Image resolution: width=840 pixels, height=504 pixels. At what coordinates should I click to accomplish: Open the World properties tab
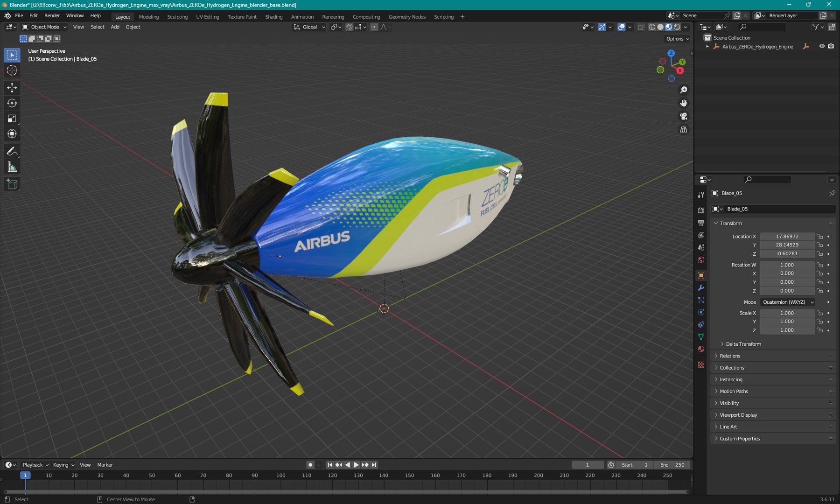click(701, 260)
